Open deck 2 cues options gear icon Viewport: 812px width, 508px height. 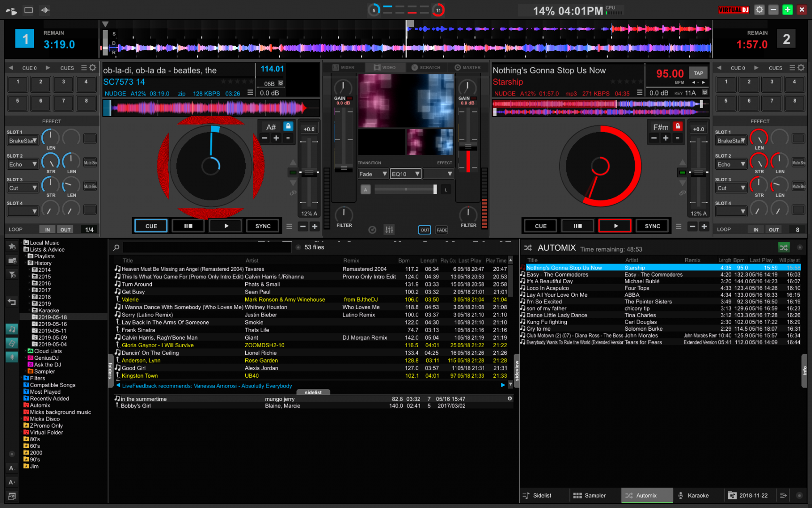801,68
